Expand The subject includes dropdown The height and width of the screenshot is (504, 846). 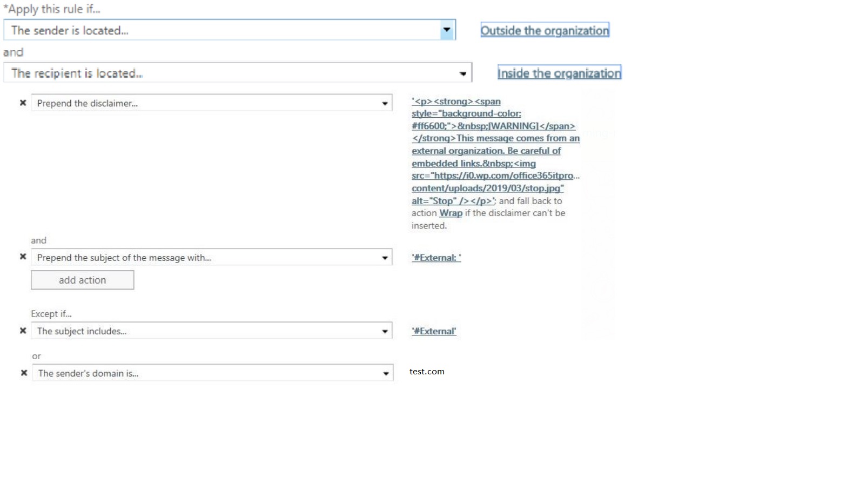pyautogui.click(x=385, y=331)
